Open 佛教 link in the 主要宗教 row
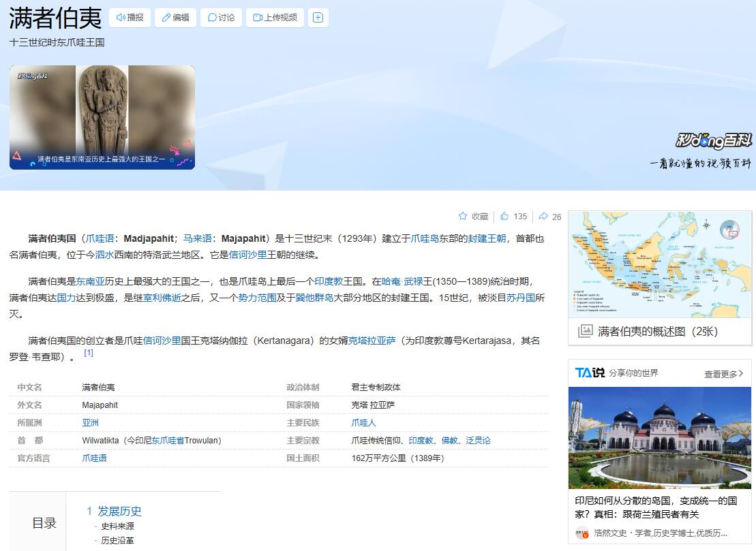The width and height of the screenshot is (756, 551). 449,440
